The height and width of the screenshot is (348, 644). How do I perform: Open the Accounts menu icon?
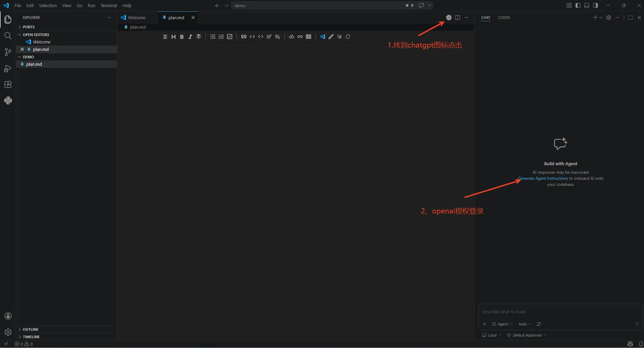pos(8,316)
